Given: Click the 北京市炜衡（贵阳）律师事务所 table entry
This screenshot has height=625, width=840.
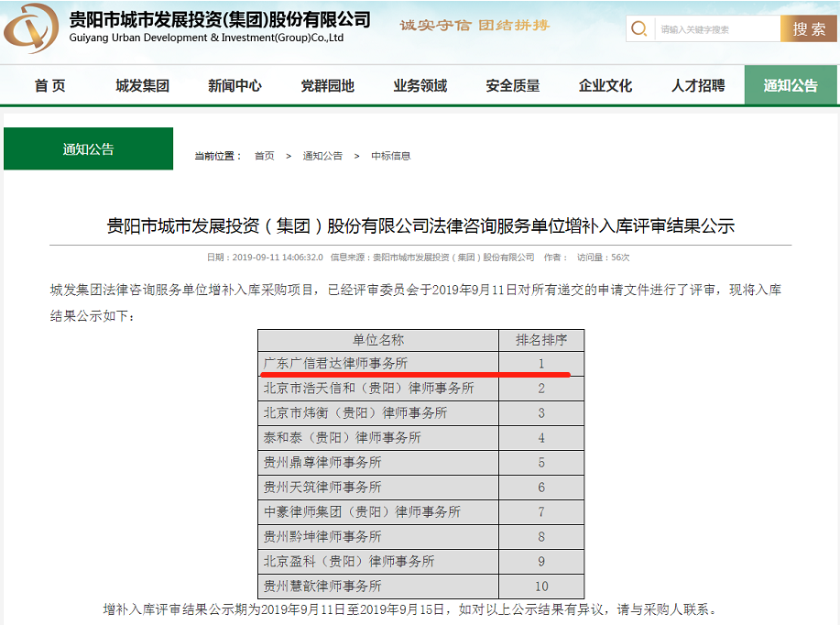Looking at the screenshot, I should point(355,413).
